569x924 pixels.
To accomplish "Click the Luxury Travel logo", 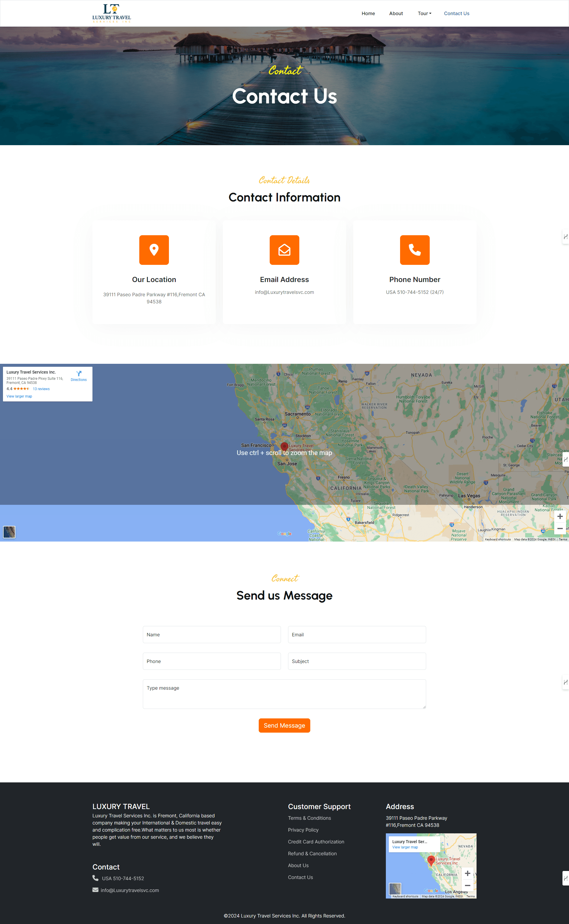I will click(111, 13).
